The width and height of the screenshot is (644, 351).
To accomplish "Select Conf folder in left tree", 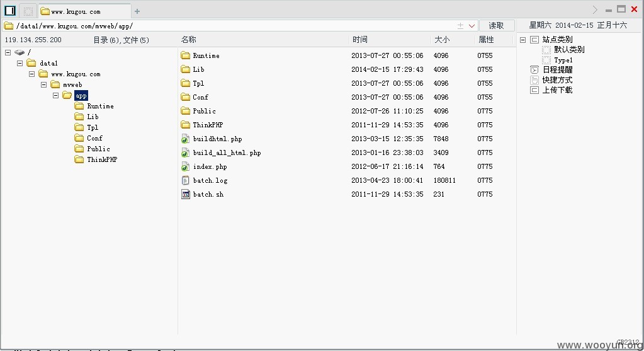I will (94, 138).
